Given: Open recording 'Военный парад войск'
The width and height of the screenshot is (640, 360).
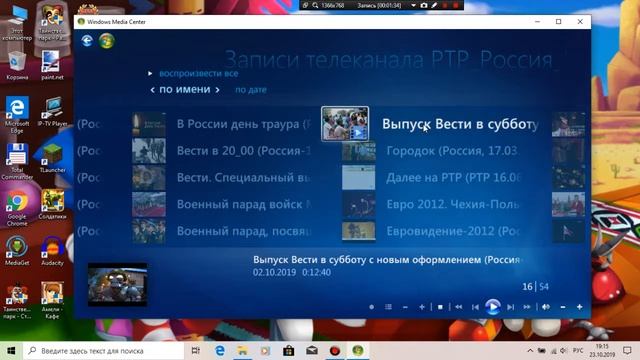Looking at the screenshot, I should pyautogui.click(x=243, y=204).
